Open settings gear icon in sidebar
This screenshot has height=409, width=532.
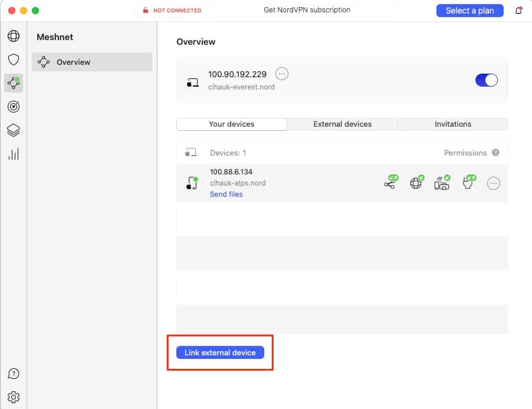tap(14, 397)
